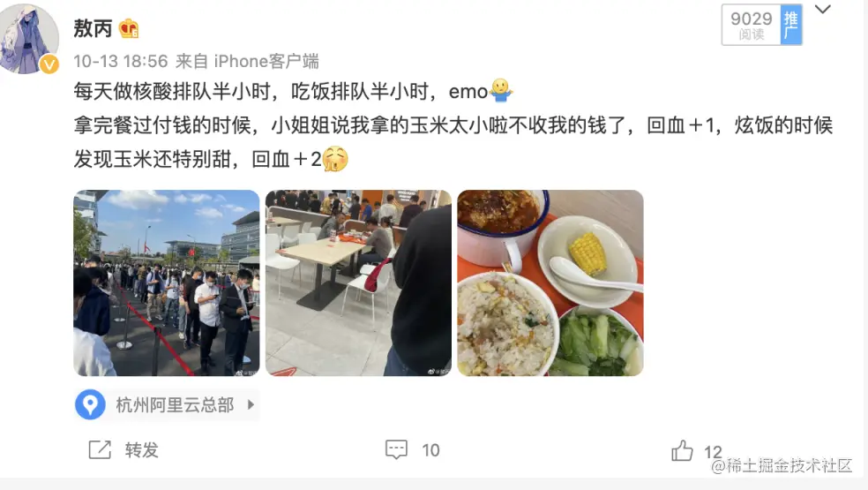This screenshot has width=868, height=490.
Task: Click the crown membership icon beside 敖丙
Action: [129, 29]
